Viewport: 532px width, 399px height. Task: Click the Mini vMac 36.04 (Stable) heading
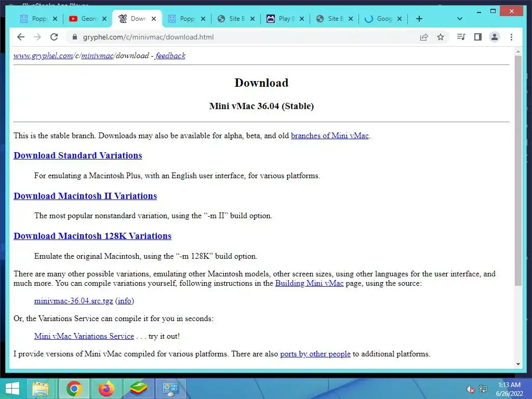262,106
